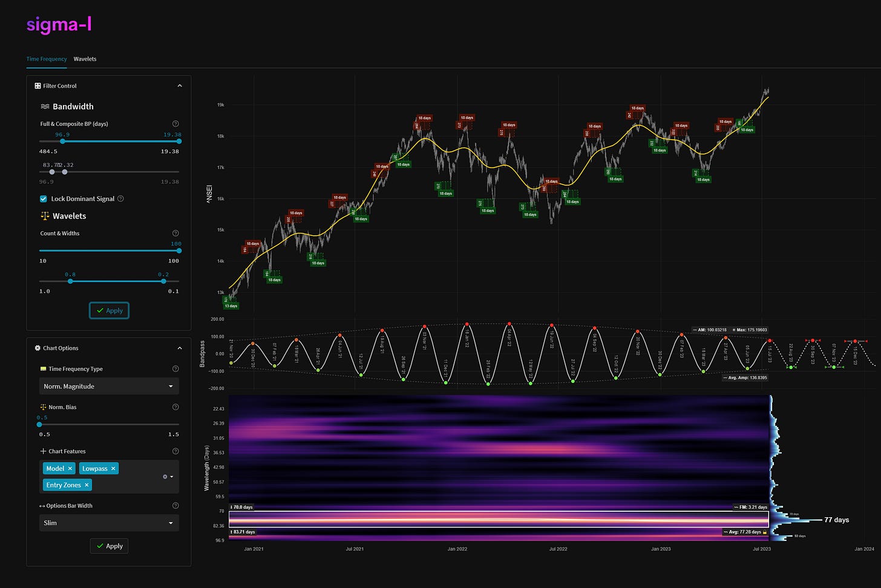The image size is (881, 588).
Task: Click the Norm. Bias slider handle
Action: tap(39, 425)
